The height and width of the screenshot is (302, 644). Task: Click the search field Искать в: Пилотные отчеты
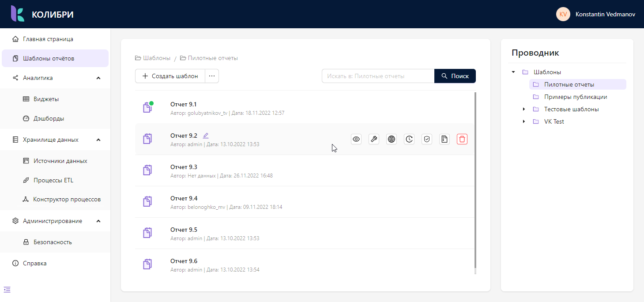pos(378,76)
